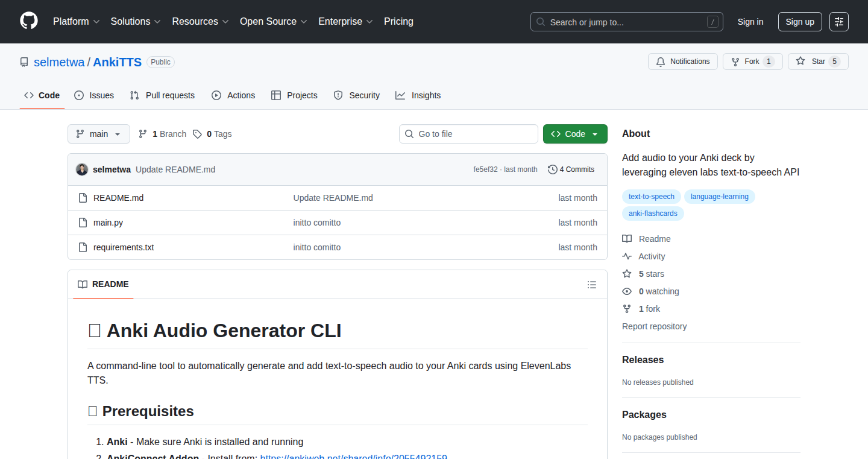This screenshot has height=459, width=868.
Task: Open the Pricing page
Action: coord(398,22)
